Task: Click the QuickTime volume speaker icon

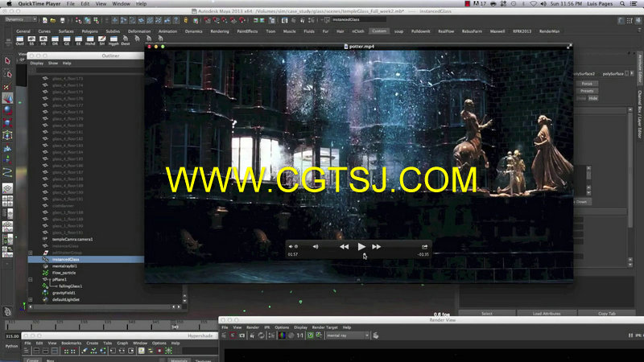Action: pos(316,247)
